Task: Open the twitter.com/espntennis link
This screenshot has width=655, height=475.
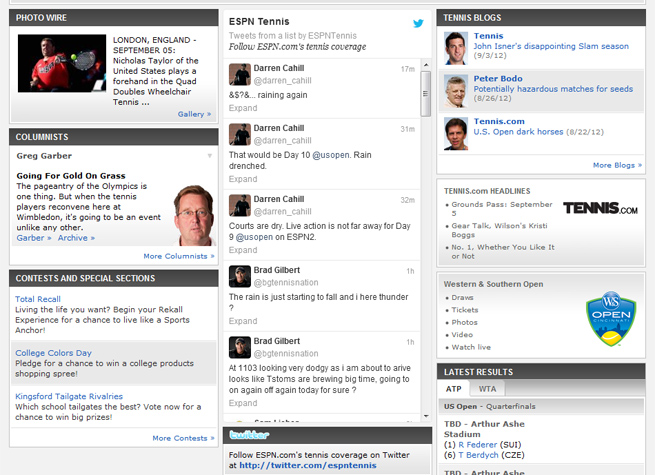Action: coord(307,465)
